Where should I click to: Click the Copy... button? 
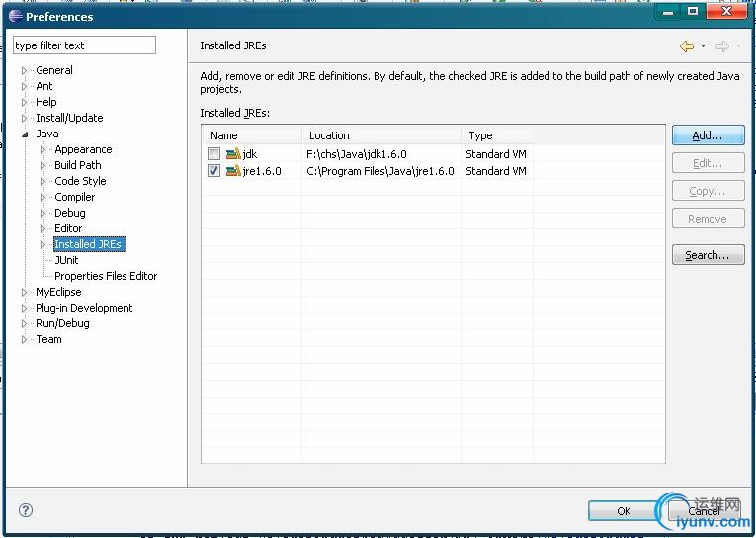tap(708, 191)
